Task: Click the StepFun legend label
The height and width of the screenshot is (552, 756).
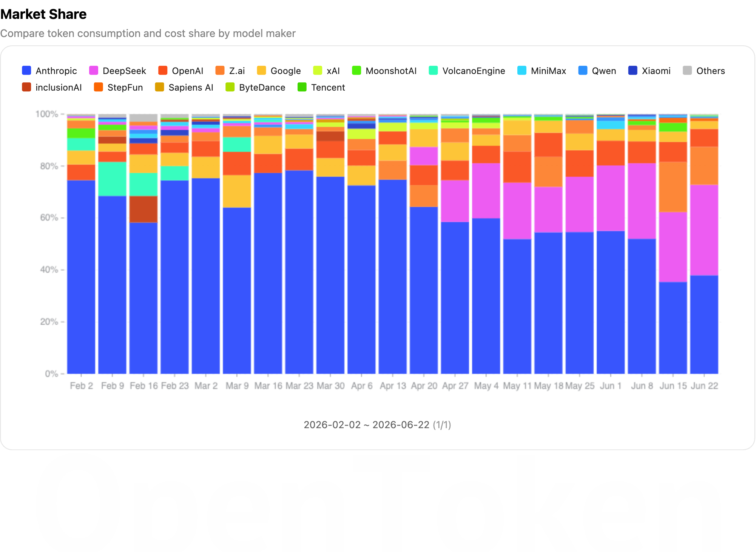Action: 125,87
